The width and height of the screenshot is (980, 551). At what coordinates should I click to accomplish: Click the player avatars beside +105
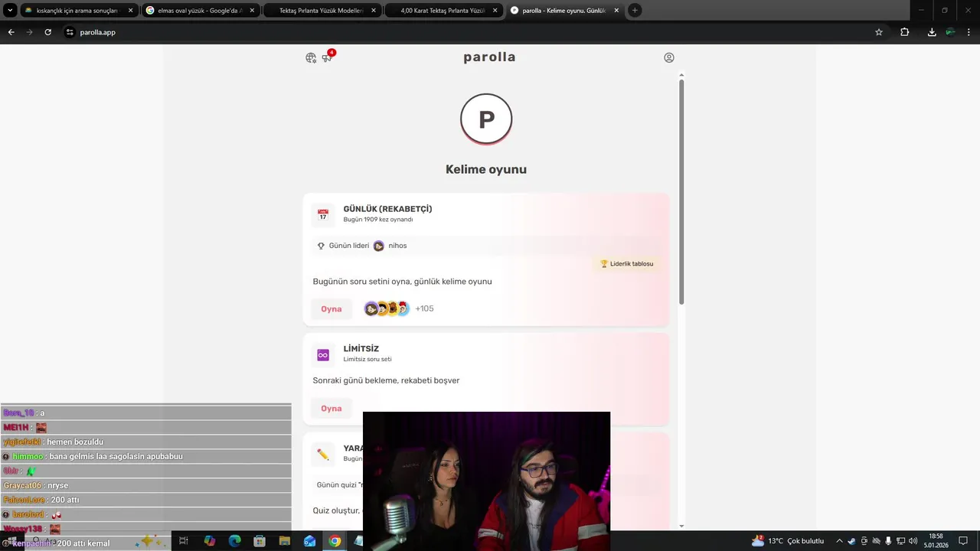tap(387, 308)
